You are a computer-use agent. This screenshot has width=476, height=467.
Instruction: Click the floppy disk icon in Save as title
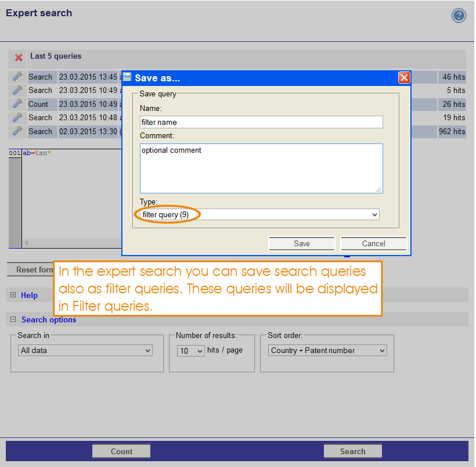[127, 77]
